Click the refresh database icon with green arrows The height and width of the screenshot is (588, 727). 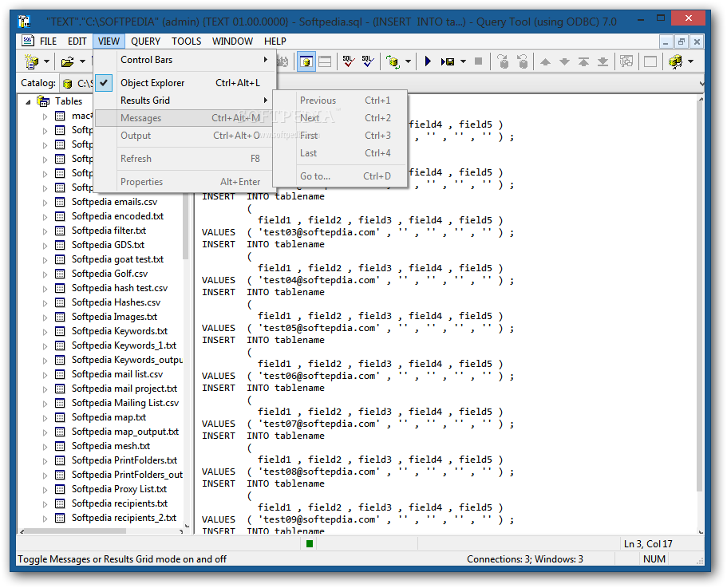(x=393, y=61)
